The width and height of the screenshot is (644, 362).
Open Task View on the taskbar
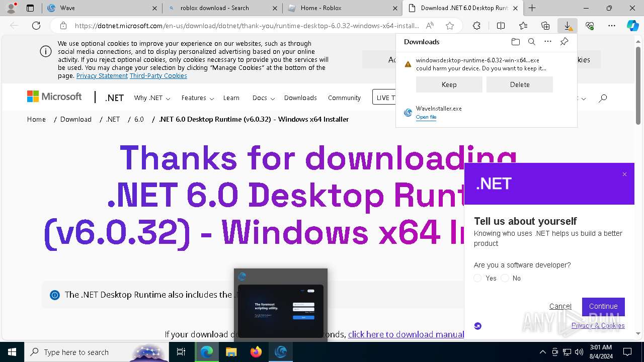(181, 352)
